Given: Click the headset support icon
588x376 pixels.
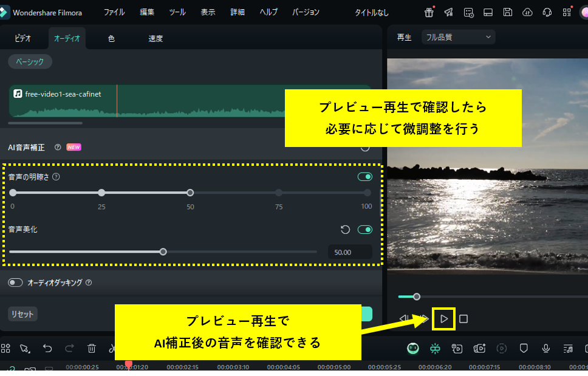Looking at the screenshot, I should [x=546, y=12].
